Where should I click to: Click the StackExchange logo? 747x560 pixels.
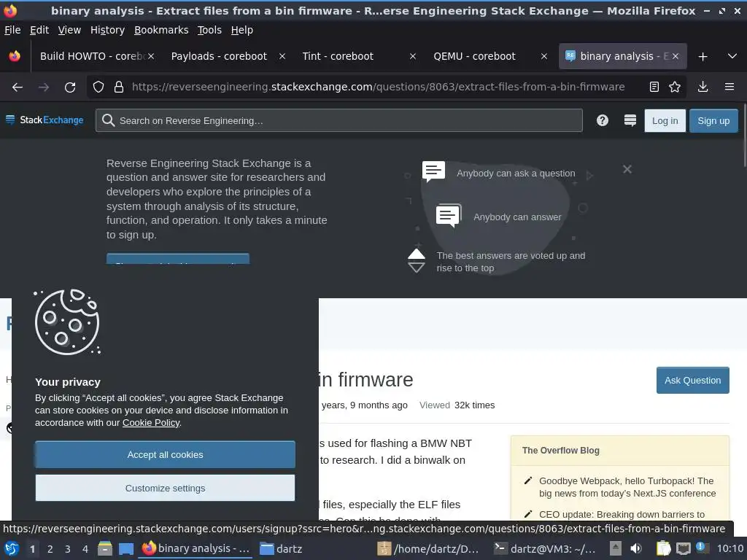click(44, 120)
